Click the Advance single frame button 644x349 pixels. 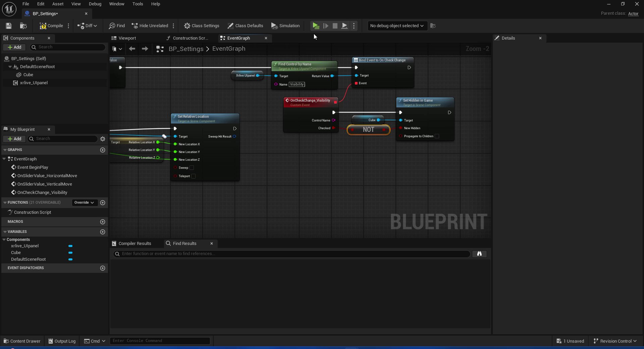[x=325, y=26]
